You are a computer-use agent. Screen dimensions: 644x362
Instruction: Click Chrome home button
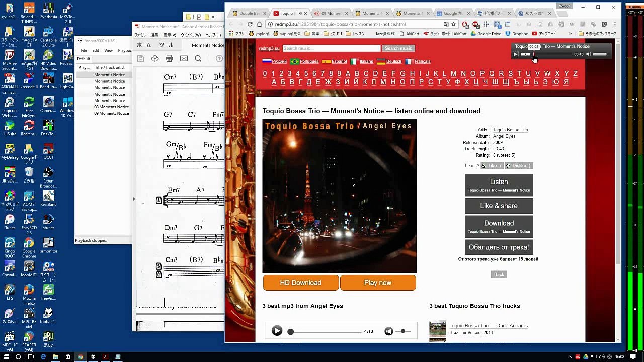click(259, 24)
